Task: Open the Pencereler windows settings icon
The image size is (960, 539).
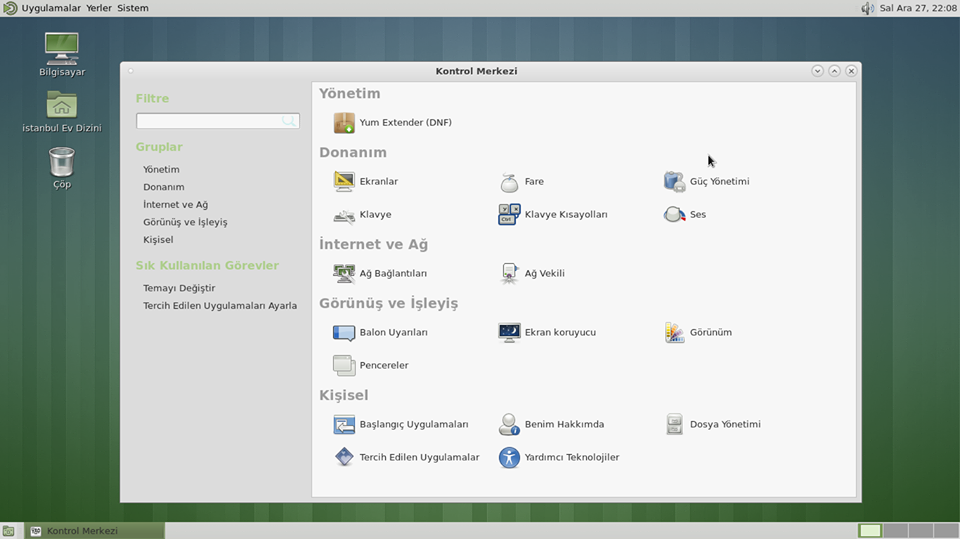Action: click(343, 365)
